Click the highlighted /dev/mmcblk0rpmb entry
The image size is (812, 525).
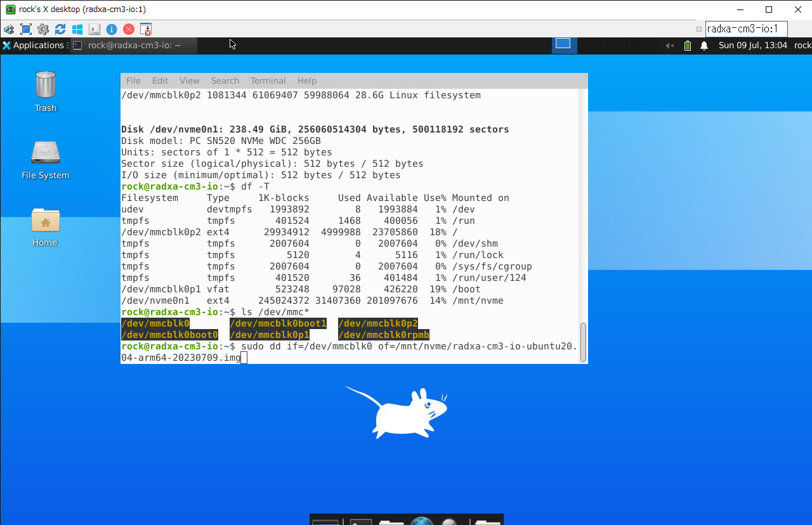point(384,335)
